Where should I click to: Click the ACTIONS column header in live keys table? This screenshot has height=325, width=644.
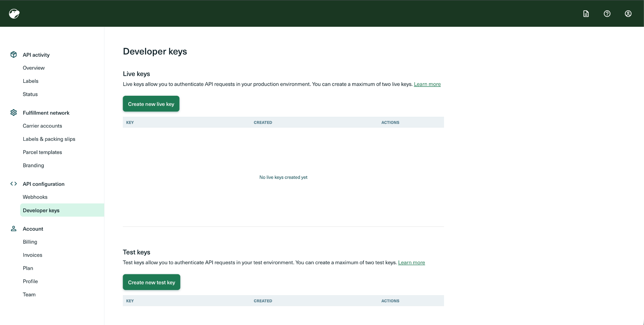(x=390, y=123)
